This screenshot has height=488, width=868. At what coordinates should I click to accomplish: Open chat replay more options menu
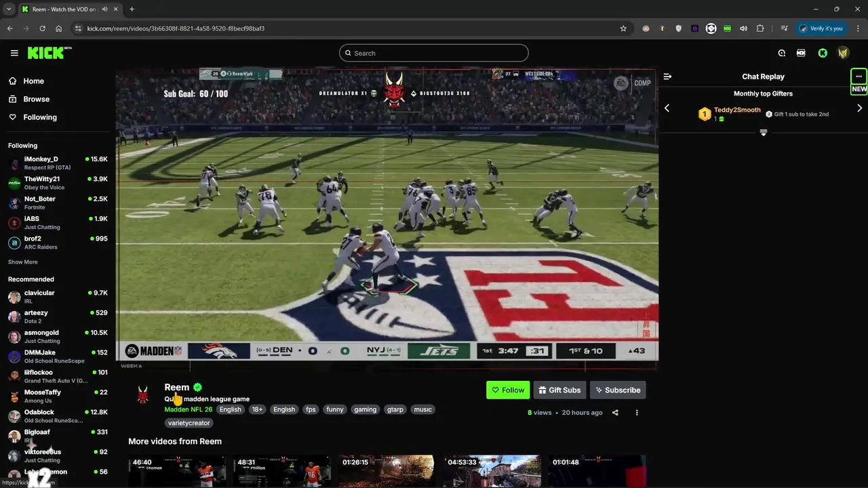859,77
